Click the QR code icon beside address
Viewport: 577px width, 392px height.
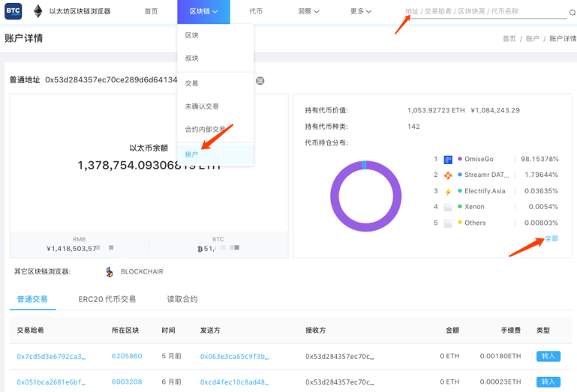tap(260, 80)
